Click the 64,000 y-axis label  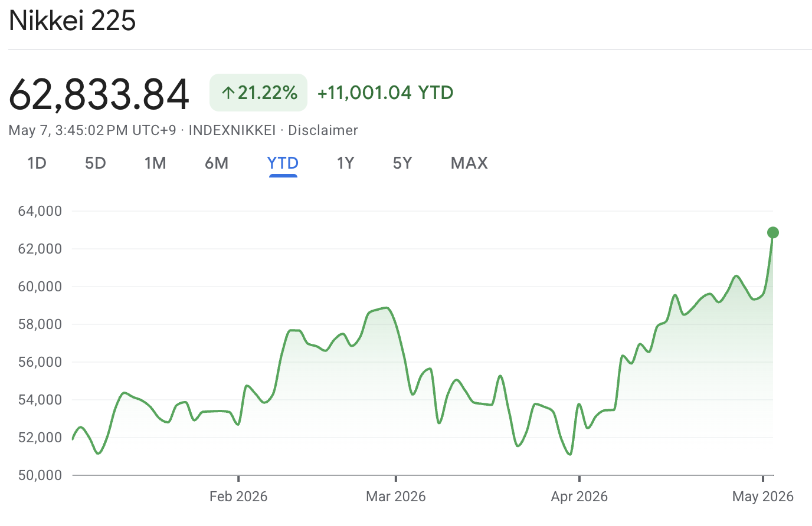[40, 211]
